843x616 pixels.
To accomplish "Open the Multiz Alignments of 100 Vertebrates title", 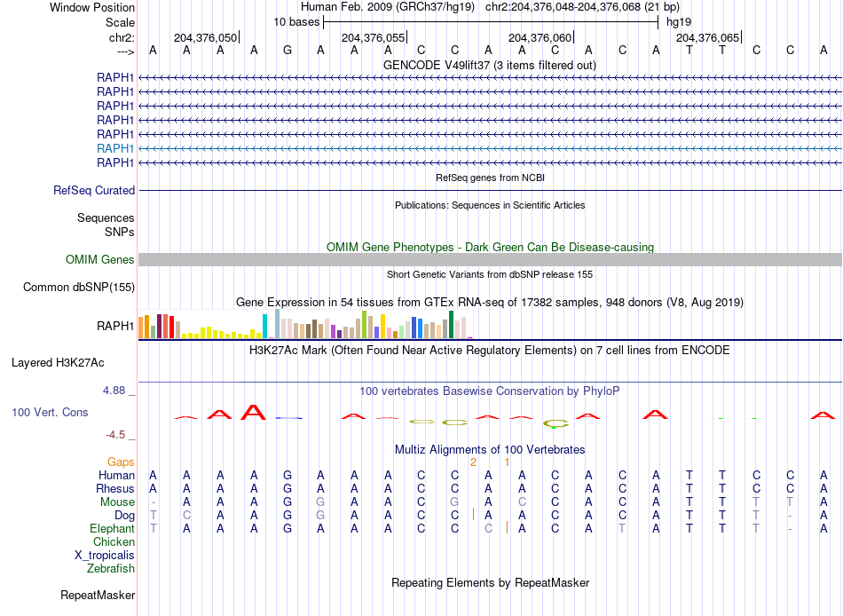I will tap(490, 450).
